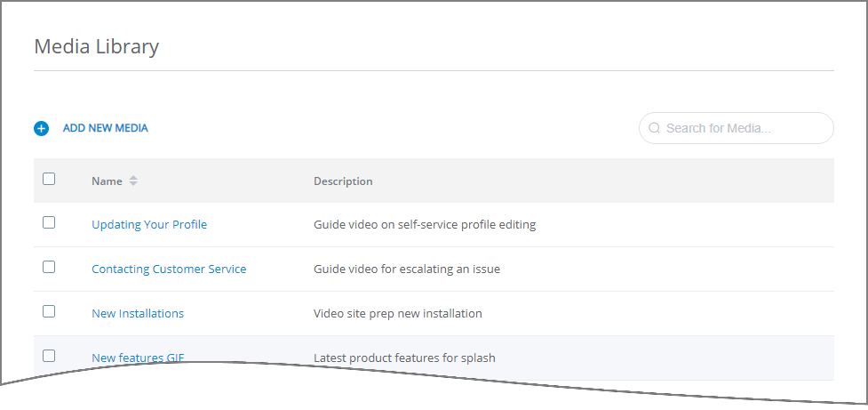Focus the Search for Media field
This screenshot has width=868, height=410.
[737, 128]
